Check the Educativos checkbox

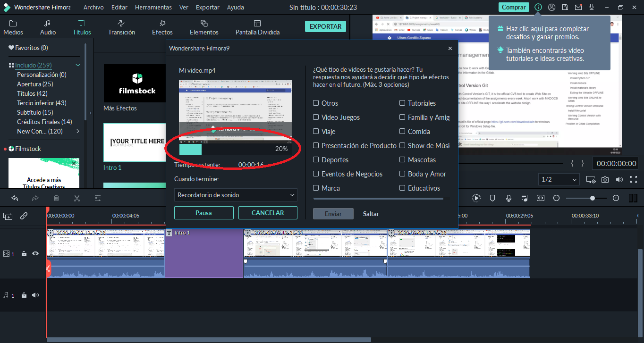tap(403, 188)
